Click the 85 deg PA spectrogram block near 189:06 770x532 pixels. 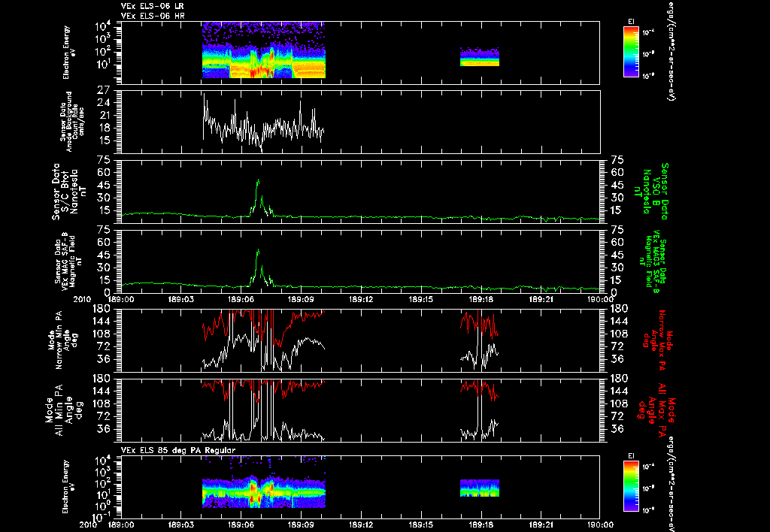pyautogui.click(x=264, y=491)
